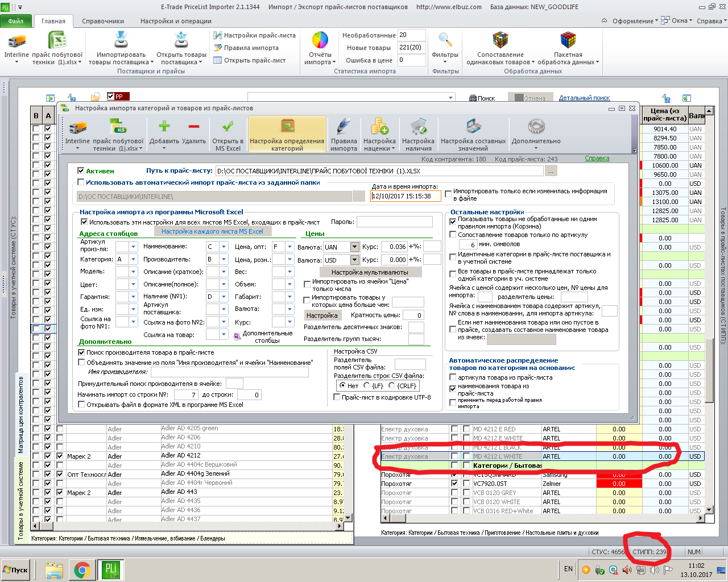
Task: Select the {LF} CSV line separator radio
Action: point(367,385)
